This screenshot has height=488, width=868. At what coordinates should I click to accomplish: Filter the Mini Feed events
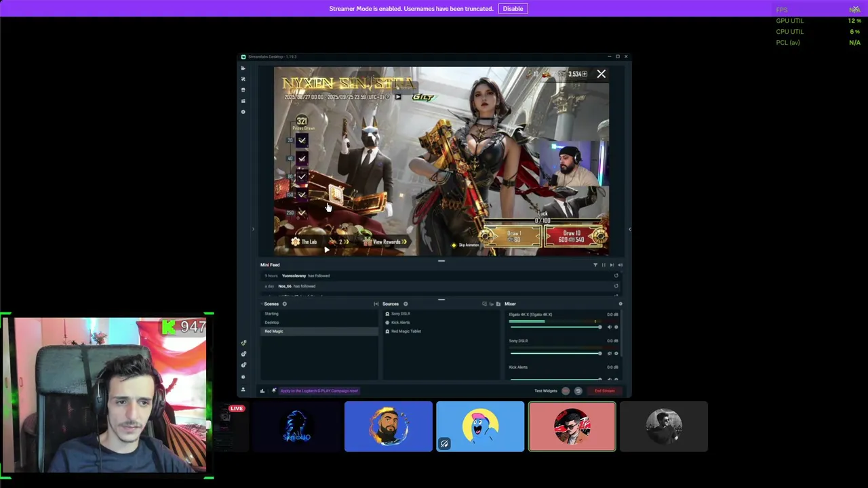point(595,265)
